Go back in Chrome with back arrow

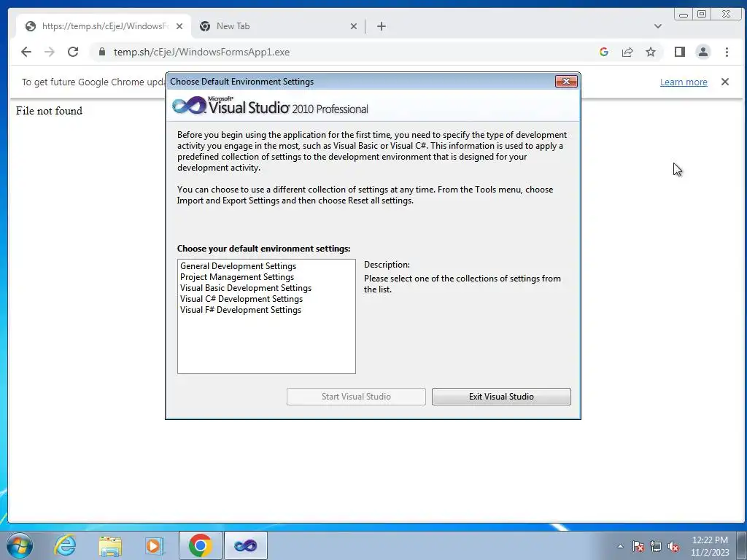(26, 52)
